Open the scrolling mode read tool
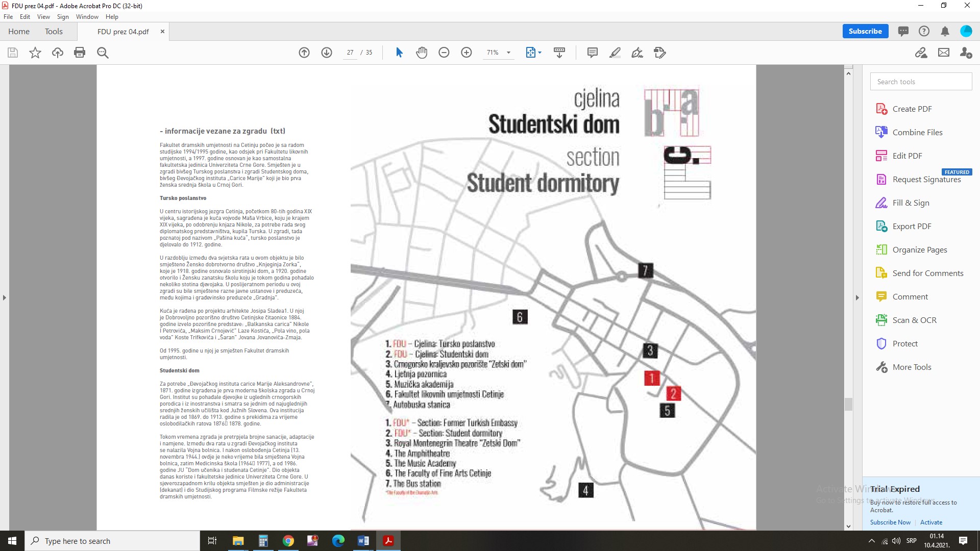 (559, 53)
